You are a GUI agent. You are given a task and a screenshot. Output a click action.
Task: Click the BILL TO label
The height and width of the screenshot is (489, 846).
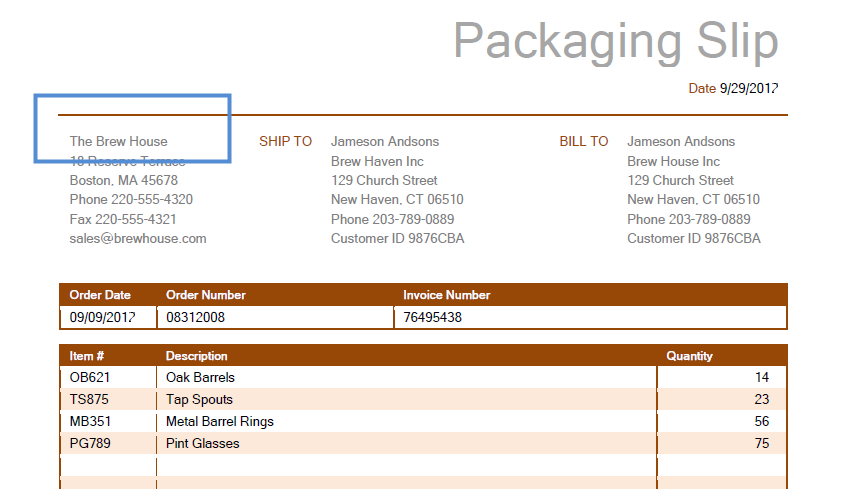(x=584, y=142)
